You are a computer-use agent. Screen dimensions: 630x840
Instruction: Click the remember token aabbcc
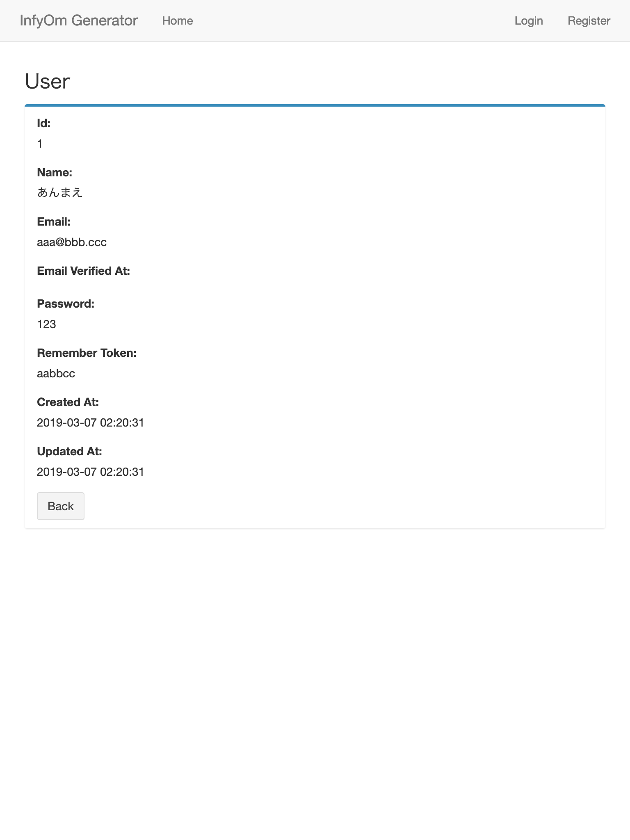click(56, 374)
